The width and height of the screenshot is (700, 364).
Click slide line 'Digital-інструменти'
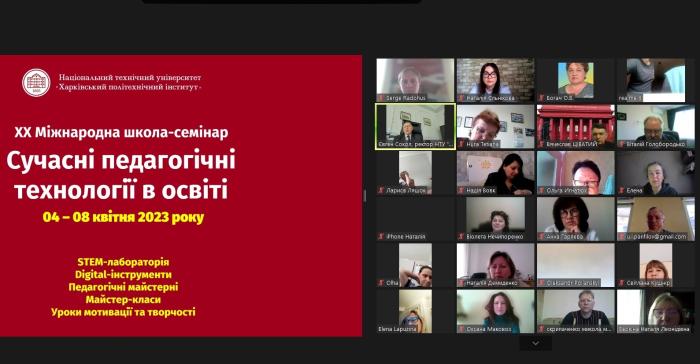point(123,275)
